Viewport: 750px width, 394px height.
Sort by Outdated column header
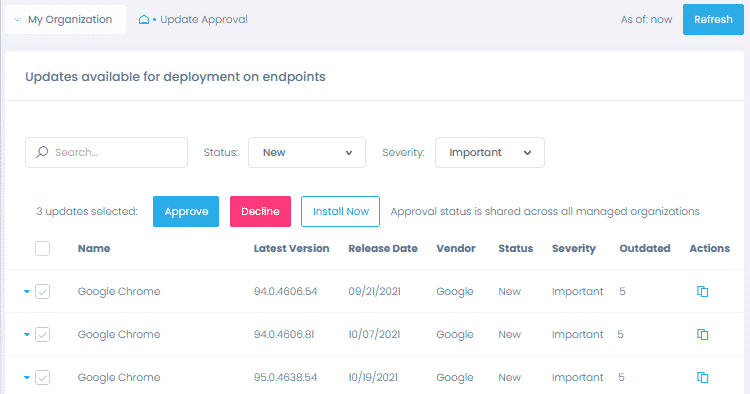pos(645,249)
